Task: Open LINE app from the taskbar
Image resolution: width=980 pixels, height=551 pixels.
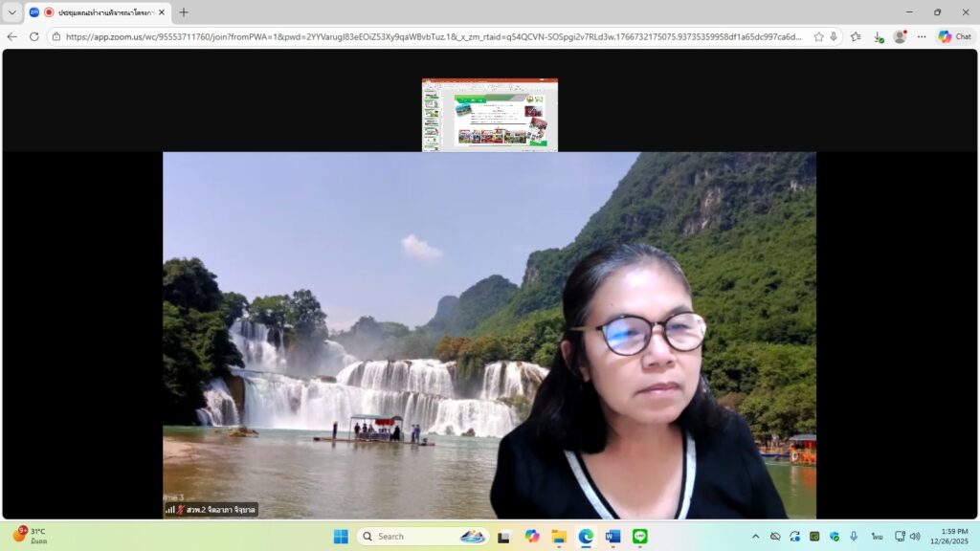Action: 639,537
